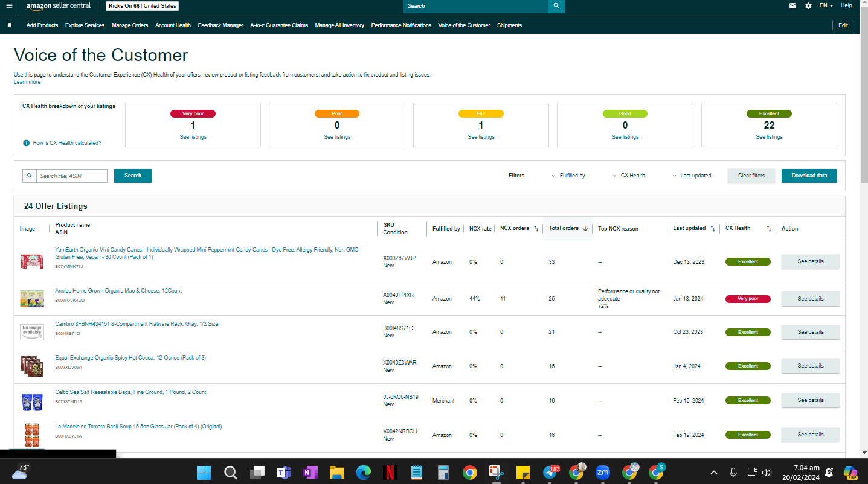Launch Microsoft Edge from taskbar

363,472
